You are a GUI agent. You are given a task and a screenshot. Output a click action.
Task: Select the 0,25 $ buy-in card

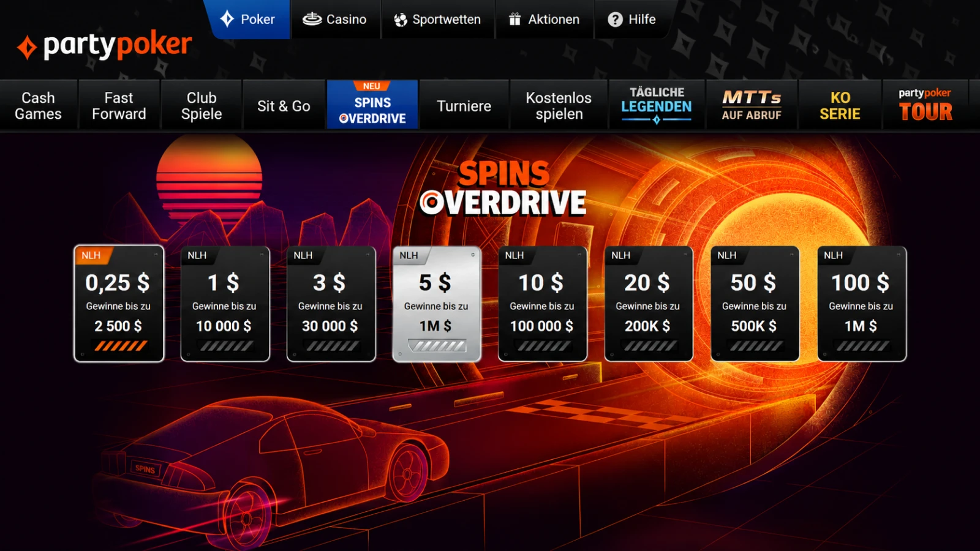tap(119, 304)
